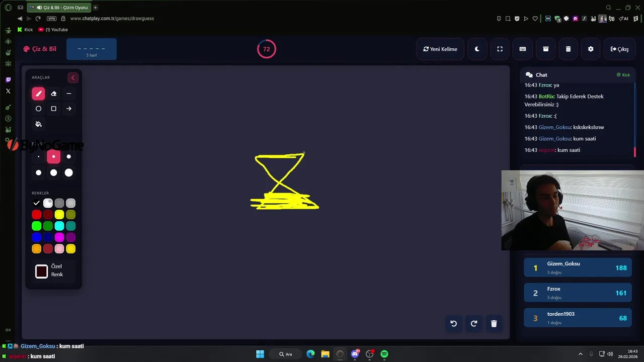Pick the bright green color swatch
This screenshot has height=362, width=644.
point(36,226)
